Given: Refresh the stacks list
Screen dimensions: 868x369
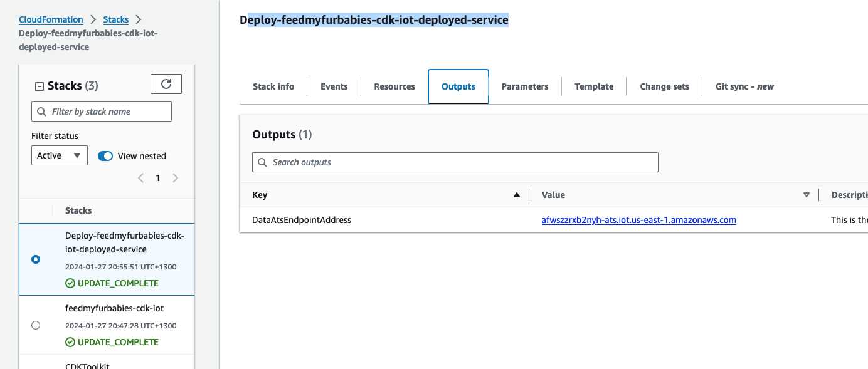Looking at the screenshot, I should [x=166, y=84].
